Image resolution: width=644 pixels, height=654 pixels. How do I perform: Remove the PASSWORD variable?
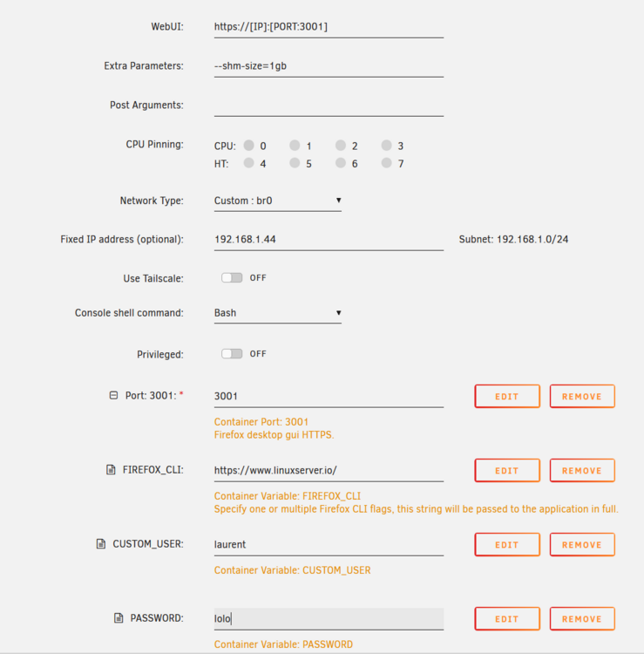click(x=582, y=619)
